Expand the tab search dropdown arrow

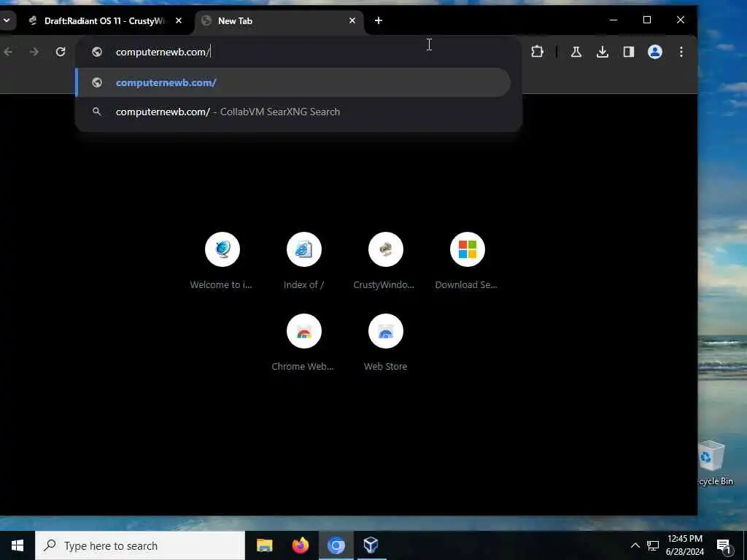pos(7,20)
